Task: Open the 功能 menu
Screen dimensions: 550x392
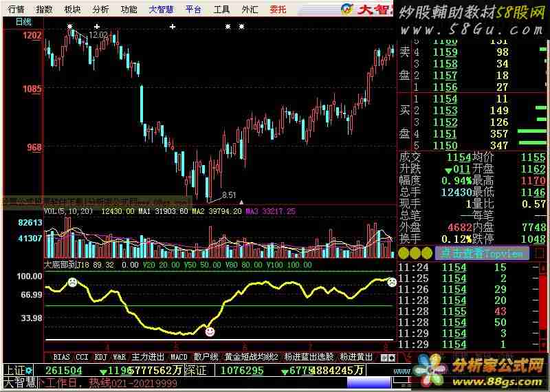Action: [x=129, y=10]
